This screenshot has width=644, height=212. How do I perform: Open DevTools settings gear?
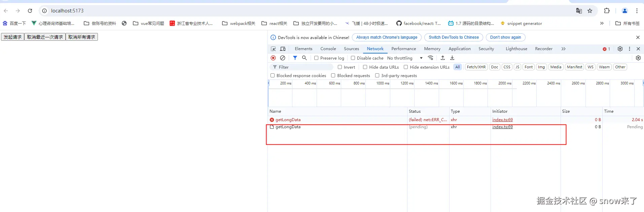620,49
